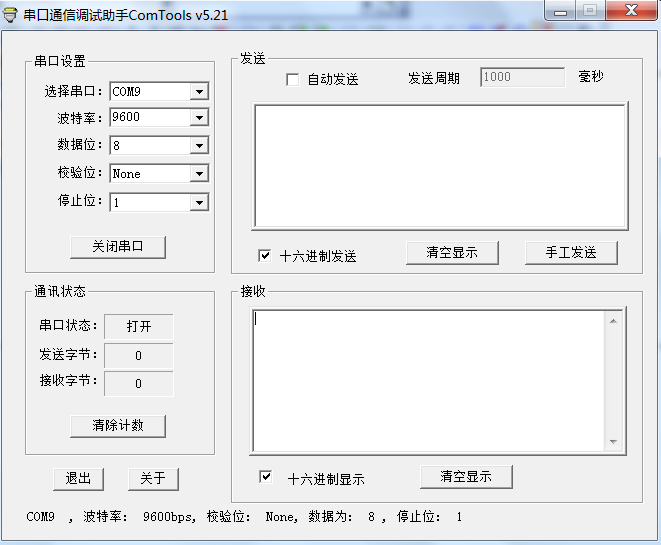Toggle the 十六进制发送 checkbox
This screenshot has height=545, width=661.
(265, 255)
